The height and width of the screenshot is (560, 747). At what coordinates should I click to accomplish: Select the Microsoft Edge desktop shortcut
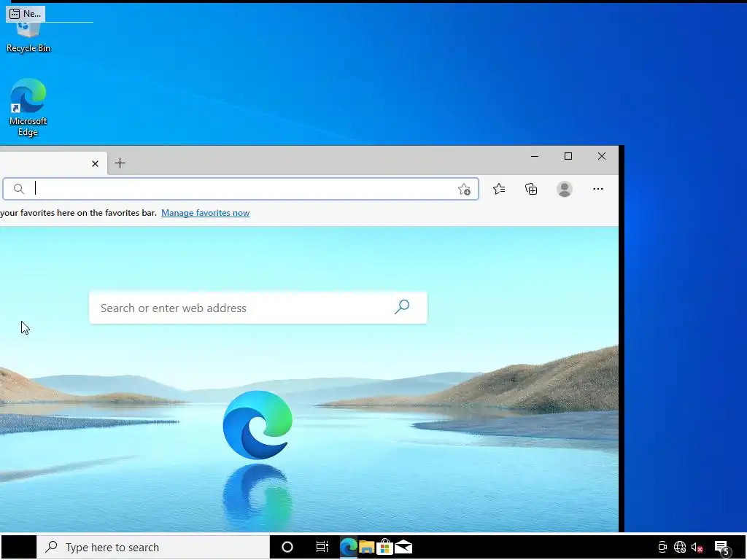(28, 107)
